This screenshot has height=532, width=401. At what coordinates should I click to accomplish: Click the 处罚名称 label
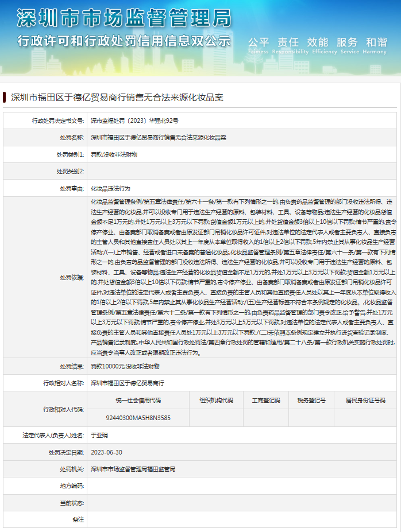coord(72,138)
